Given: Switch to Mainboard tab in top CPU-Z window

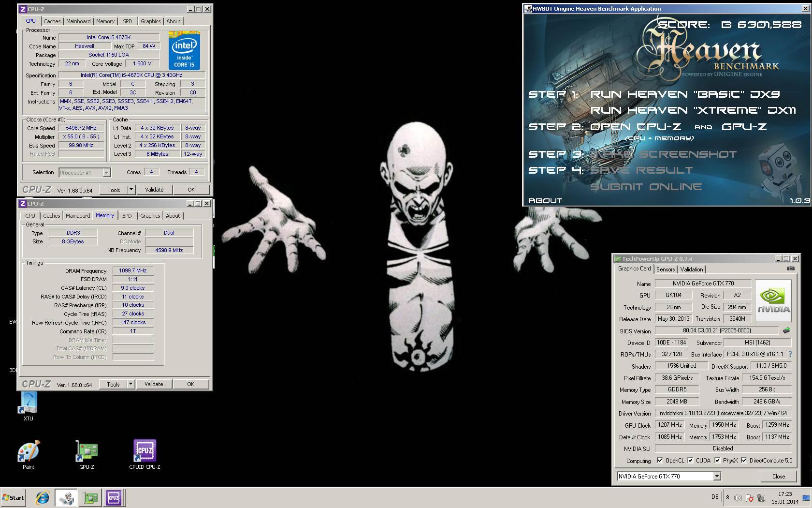Looking at the screenshot, I should [78, 21].
